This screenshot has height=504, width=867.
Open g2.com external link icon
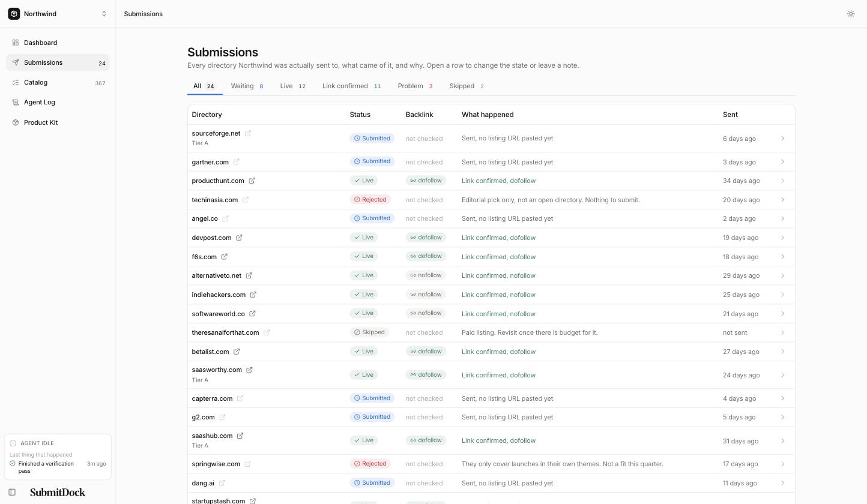[x=222, y=417]
